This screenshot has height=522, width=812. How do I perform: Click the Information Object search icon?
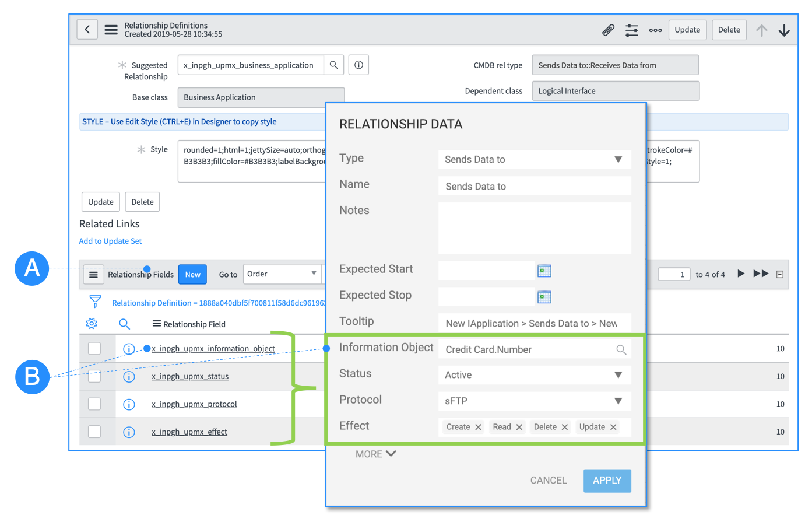(621, 349)
